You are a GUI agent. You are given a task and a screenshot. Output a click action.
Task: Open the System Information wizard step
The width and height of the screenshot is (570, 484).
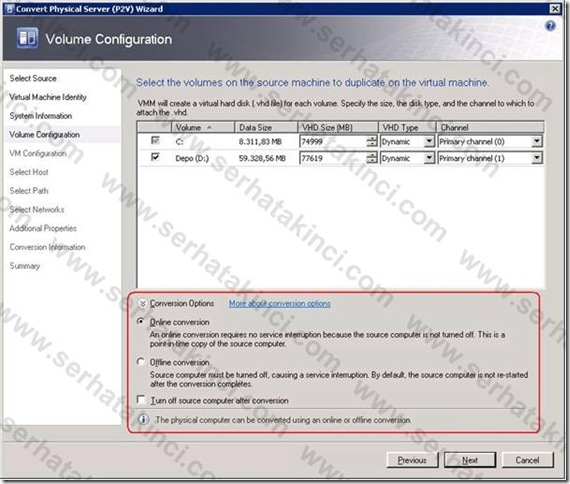pos(41,116)
